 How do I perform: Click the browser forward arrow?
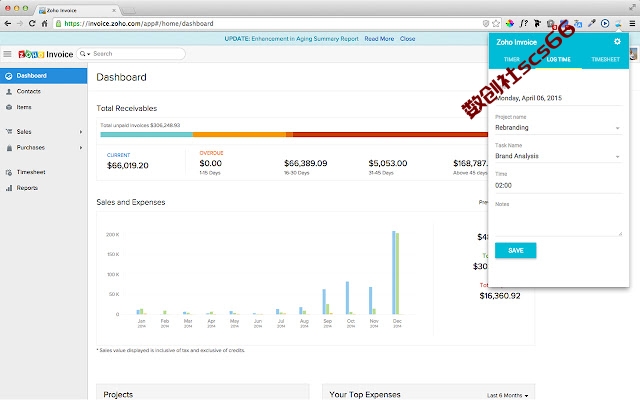(20, 24)
